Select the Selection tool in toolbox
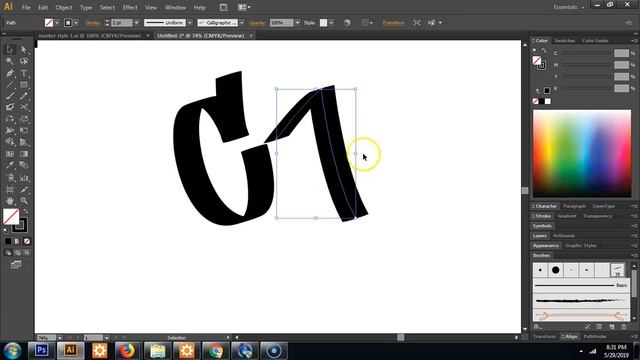 [x=10, y=50]
